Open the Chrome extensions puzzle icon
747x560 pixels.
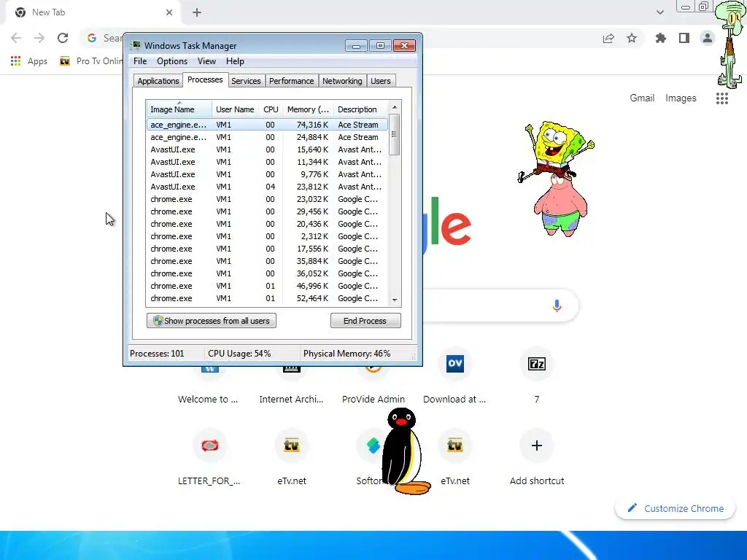coord(661,38)
